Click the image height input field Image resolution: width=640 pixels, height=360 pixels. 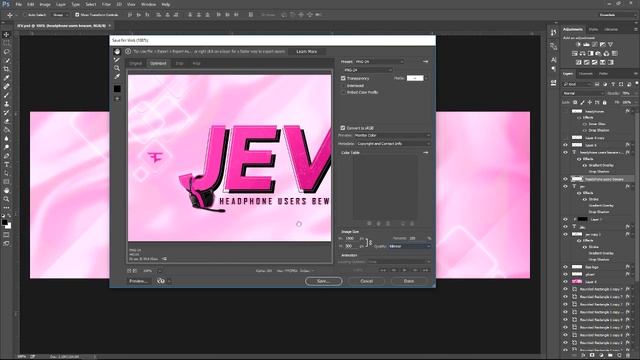352,246
